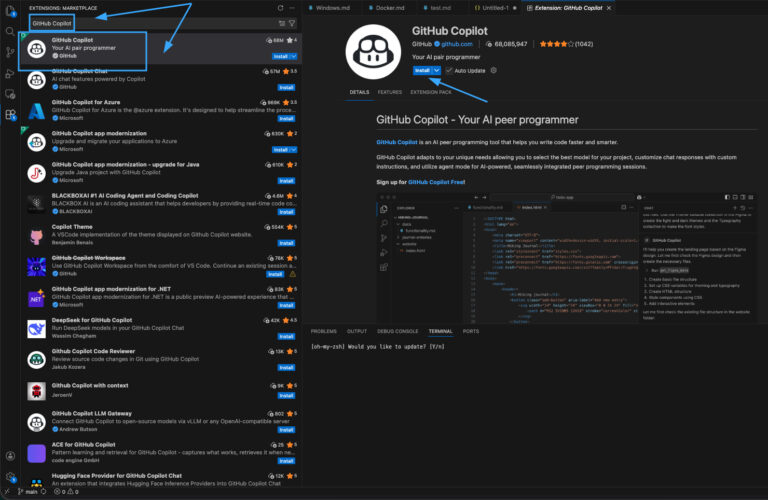Viewport: 768px width, 500px height.
Task: Open Extensions Marketplace more actions ellipsis
Action: point(292,8)
